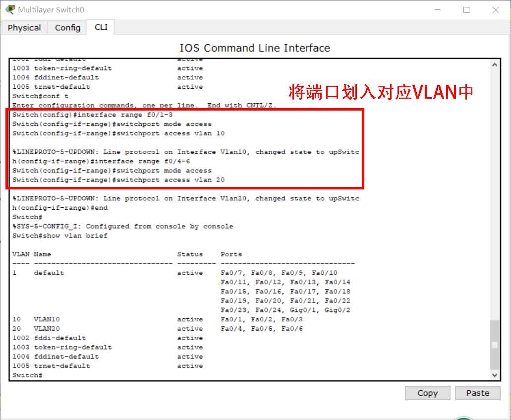
Task: Click the 'Switch#show vlan brief' line
Action: point(60,236)
